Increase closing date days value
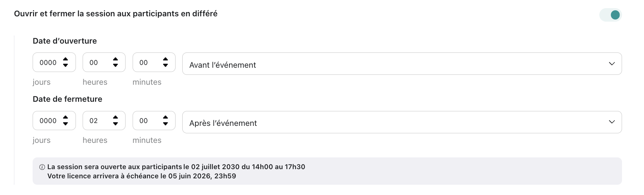The image size is (644, 195). point(66,117)
